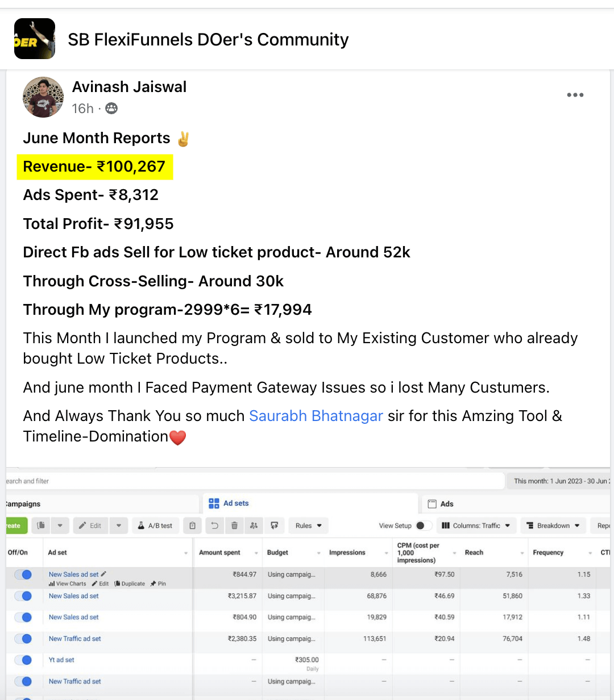Click the duplicate icon in the toolbar
Screen dimensions: 614x700
click(x=41, y=526)
